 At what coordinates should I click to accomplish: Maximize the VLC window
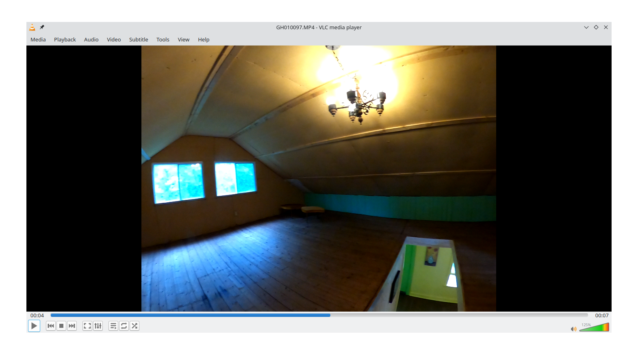[596, 27]
